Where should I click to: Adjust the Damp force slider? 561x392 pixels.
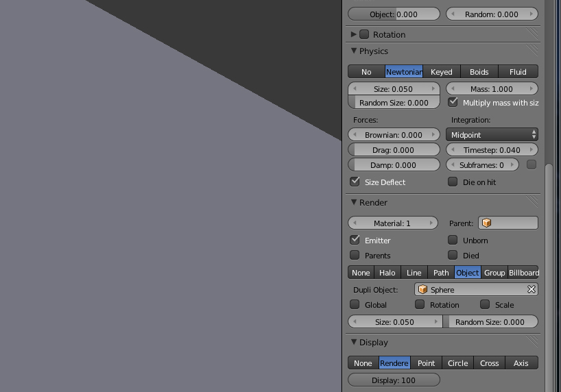tap(394, 165)
